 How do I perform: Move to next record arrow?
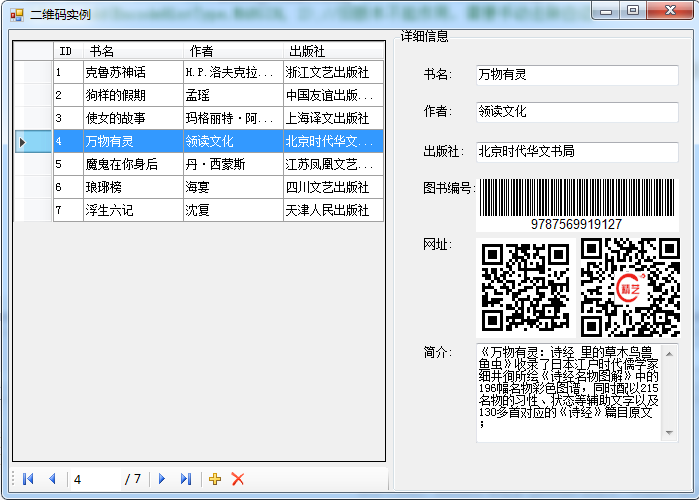pyautogui.click(x=162, y=479)
